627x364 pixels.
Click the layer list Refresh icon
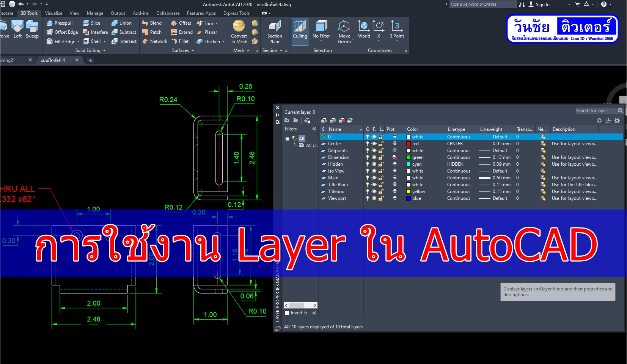tap(599, 121)
